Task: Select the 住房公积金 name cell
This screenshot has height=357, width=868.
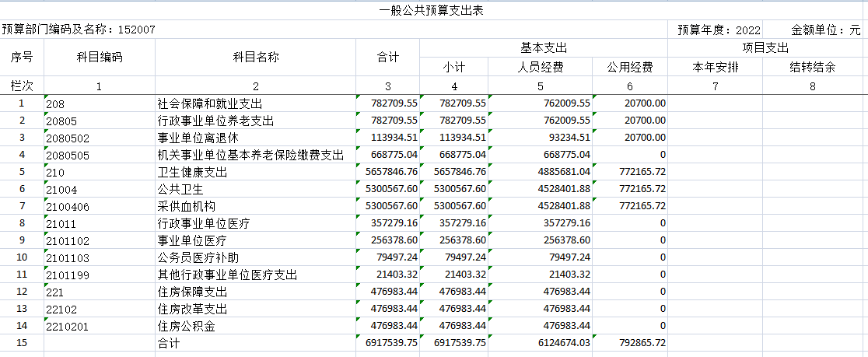Action: click(256, 326)
